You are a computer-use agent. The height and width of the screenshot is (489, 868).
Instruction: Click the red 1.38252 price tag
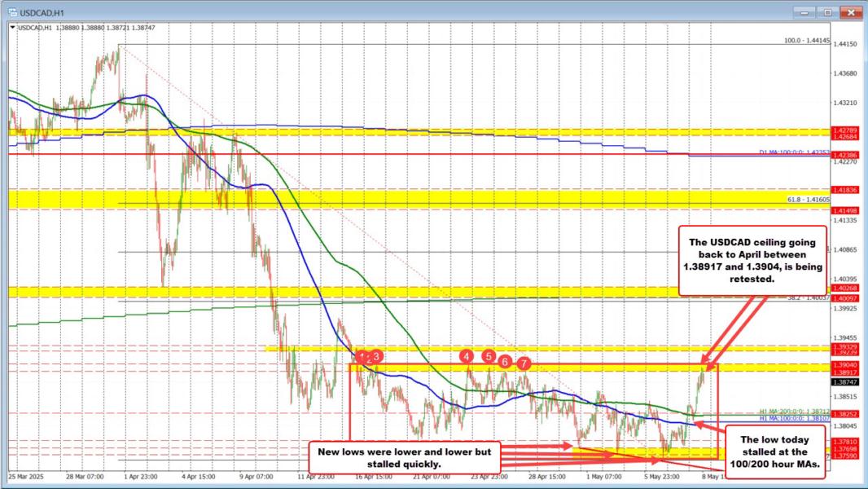tap(845, 414)
